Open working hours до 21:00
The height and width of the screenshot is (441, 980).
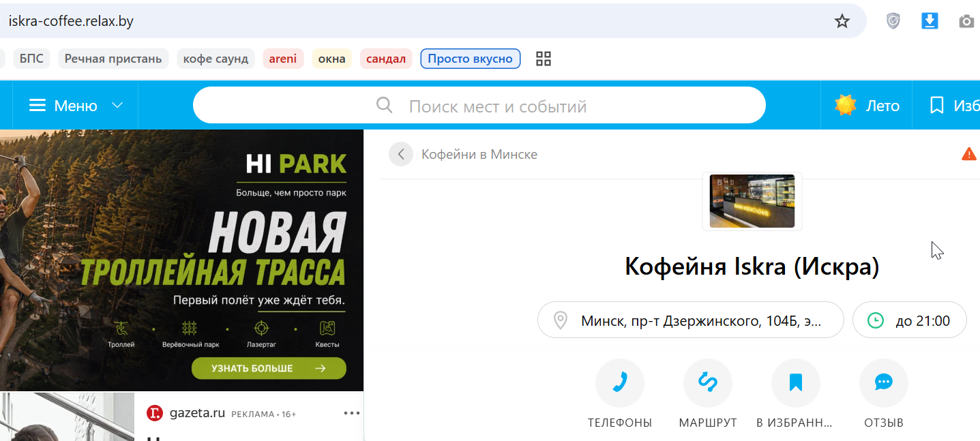pyautogui.click(x=910, y=320)
